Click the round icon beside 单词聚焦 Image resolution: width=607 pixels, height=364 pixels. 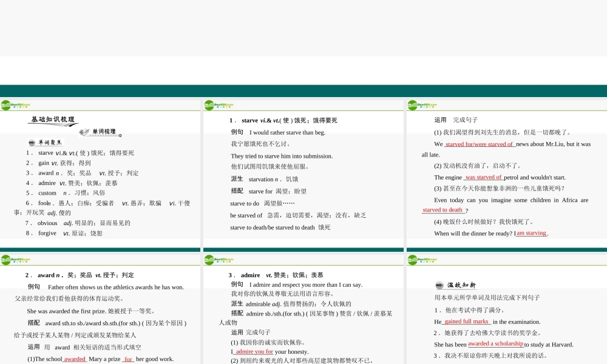click(x=32, y=143)
